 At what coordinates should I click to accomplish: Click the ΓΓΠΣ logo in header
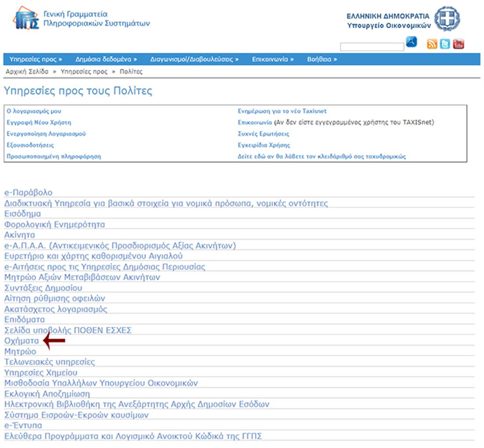tap(27, 19)
